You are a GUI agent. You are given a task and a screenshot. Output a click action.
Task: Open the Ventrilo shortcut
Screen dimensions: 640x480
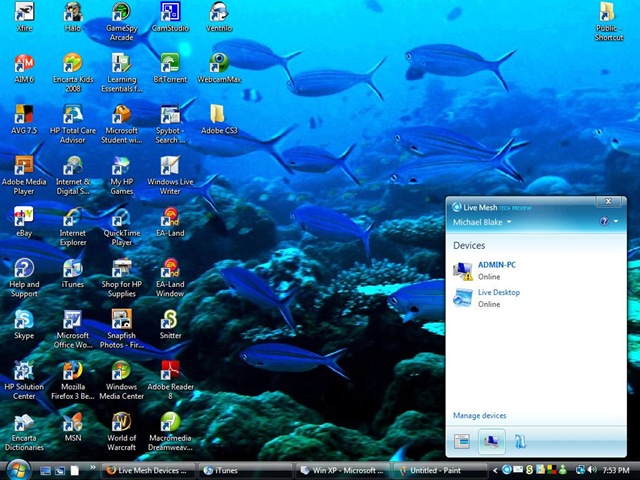coord(219,16)
